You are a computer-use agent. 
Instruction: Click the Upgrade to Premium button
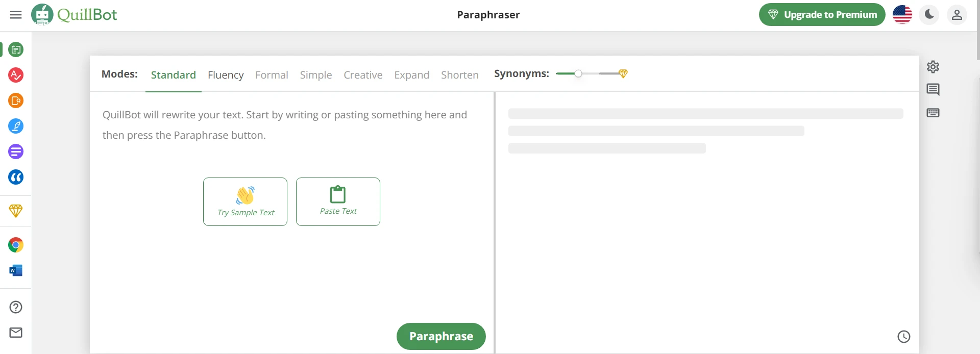[x=822, y=15]
